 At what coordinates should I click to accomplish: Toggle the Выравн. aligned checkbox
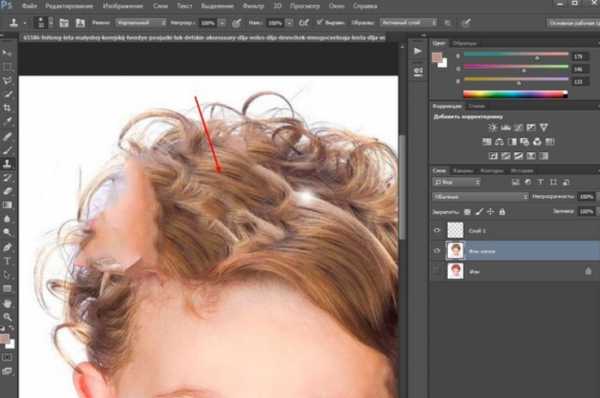[319, 22]
